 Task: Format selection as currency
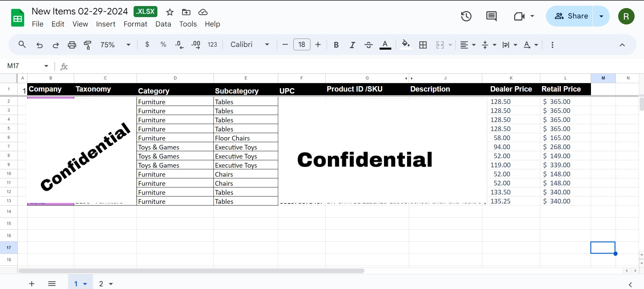[x=147, y=44]
